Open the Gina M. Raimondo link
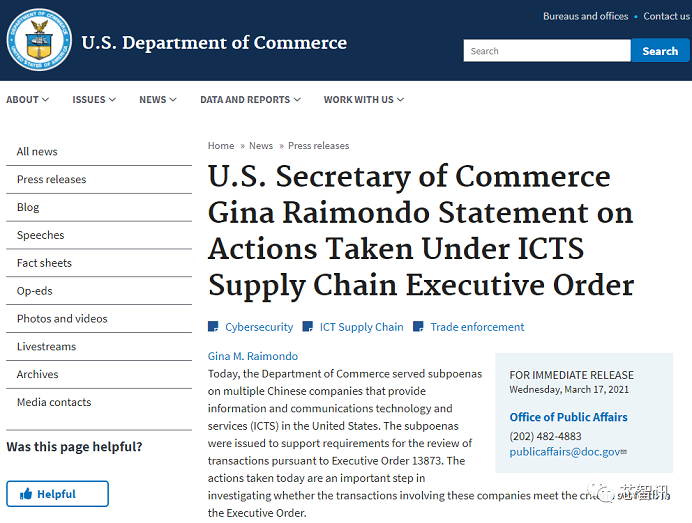 pyautogui.click(x=253, y=356)
